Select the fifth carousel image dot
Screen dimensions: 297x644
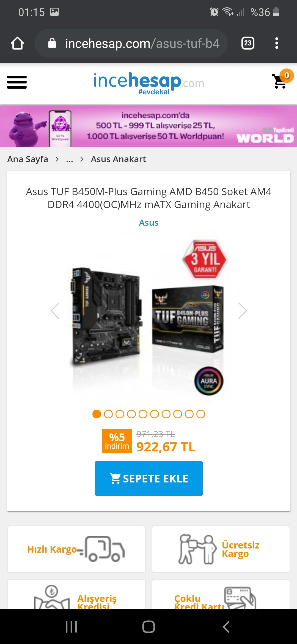pyautogui.click(x=143, y=414)
